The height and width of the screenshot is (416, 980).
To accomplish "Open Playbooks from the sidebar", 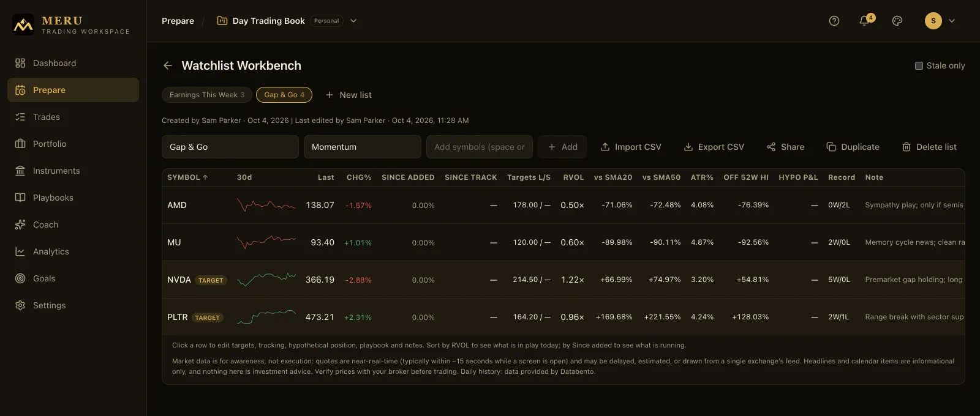I will coord(73,198).
